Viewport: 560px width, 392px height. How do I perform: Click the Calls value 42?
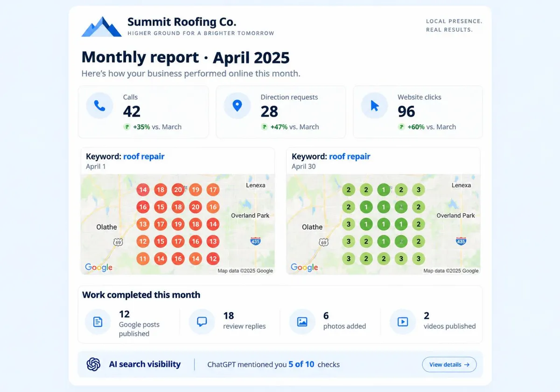click(x=132, y=112)
